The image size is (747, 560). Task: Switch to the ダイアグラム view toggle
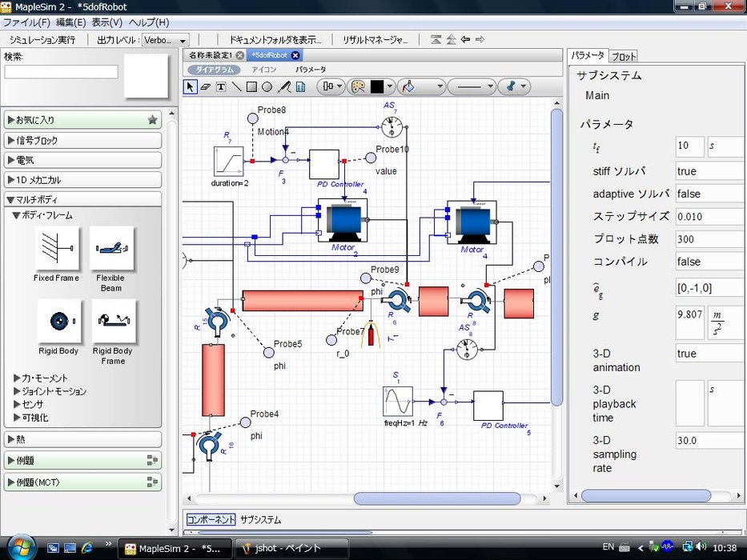point(215,70)
